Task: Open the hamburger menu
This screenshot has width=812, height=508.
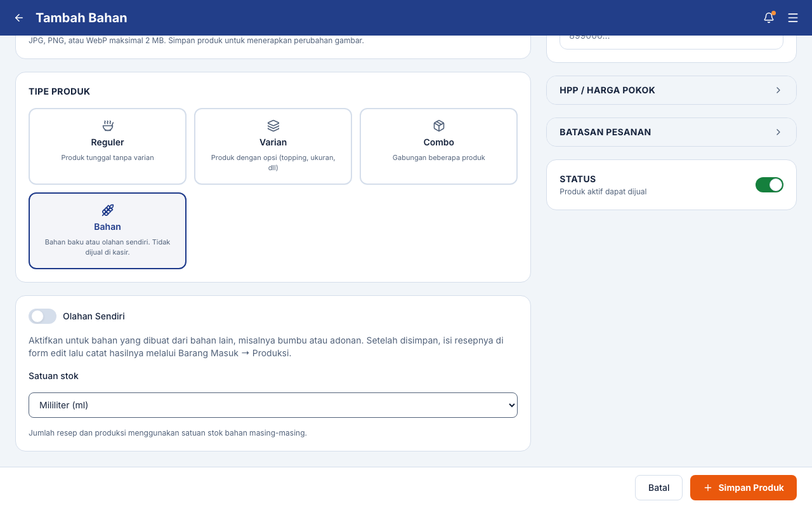Action: coord(793,18)
